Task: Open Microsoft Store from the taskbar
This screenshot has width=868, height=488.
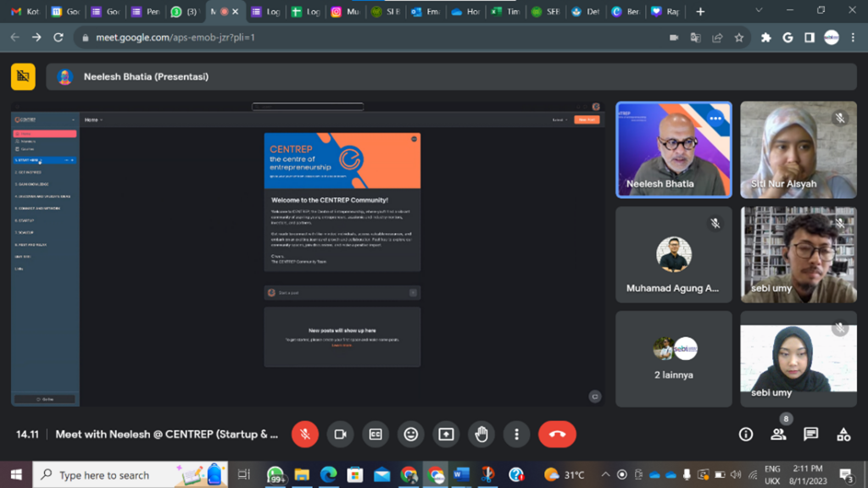Action: tap(355, 474)
